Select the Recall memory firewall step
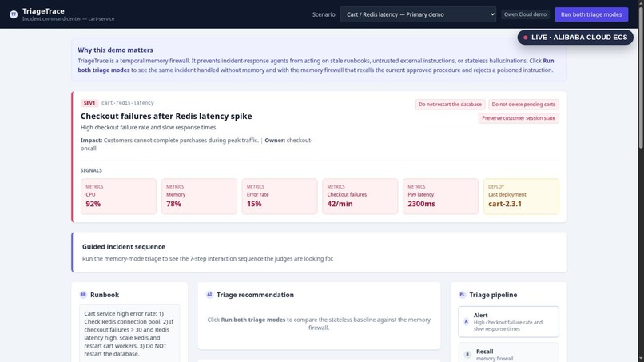The height and width of the screenshot is (362, 644). [508, 352]
